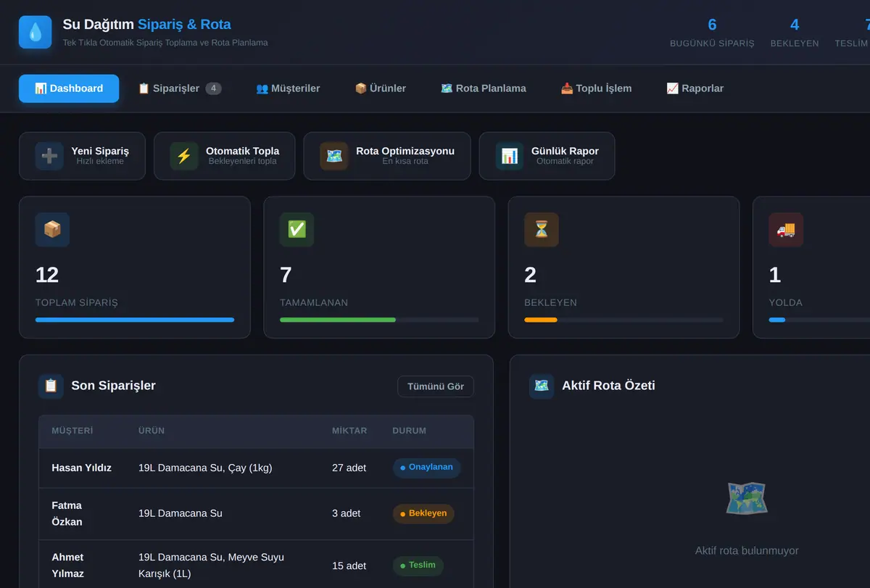The width and height of the screenshot is (870, 588).
Task: Click the Teslim status badge for Ahmet Yılmaz
Action: click(x=418, y=566)
